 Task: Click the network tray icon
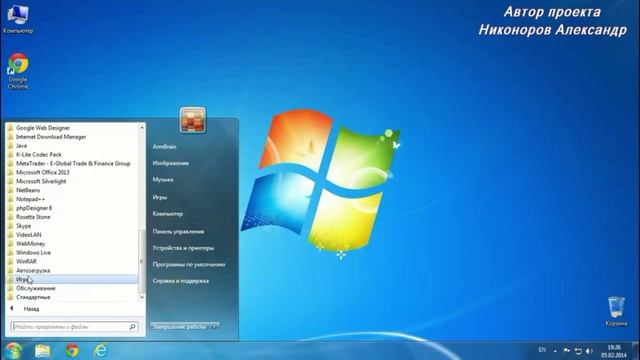pos(578,351)
